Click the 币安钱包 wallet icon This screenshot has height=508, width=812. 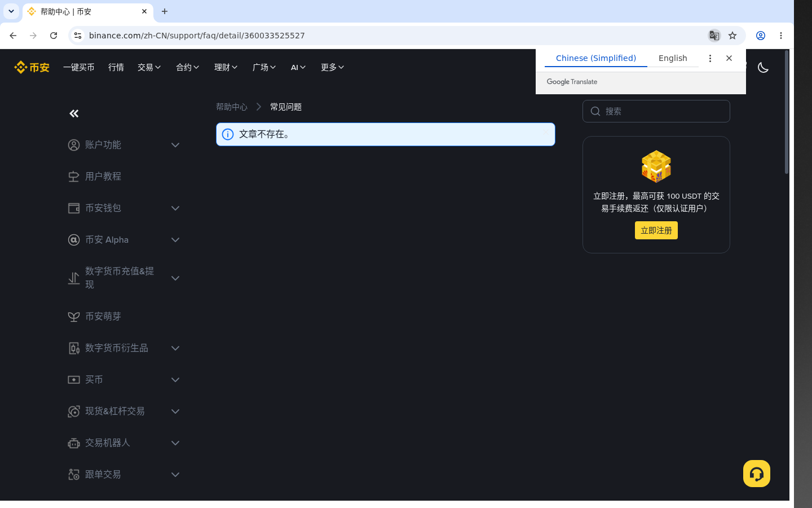74,208
